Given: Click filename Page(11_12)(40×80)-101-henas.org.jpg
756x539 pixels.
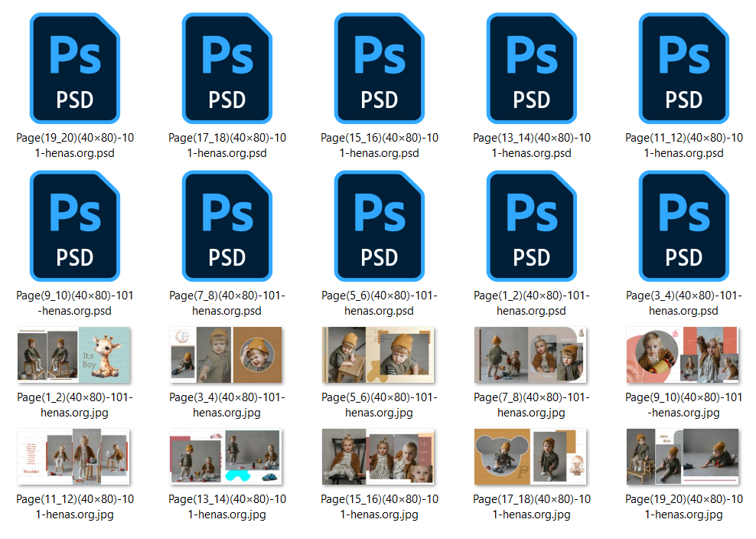Looking at the screenshot, I should coord(75,507).
